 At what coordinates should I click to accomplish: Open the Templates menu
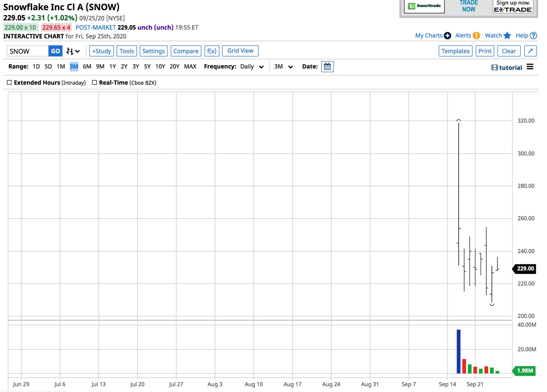[x=455, y=51]
